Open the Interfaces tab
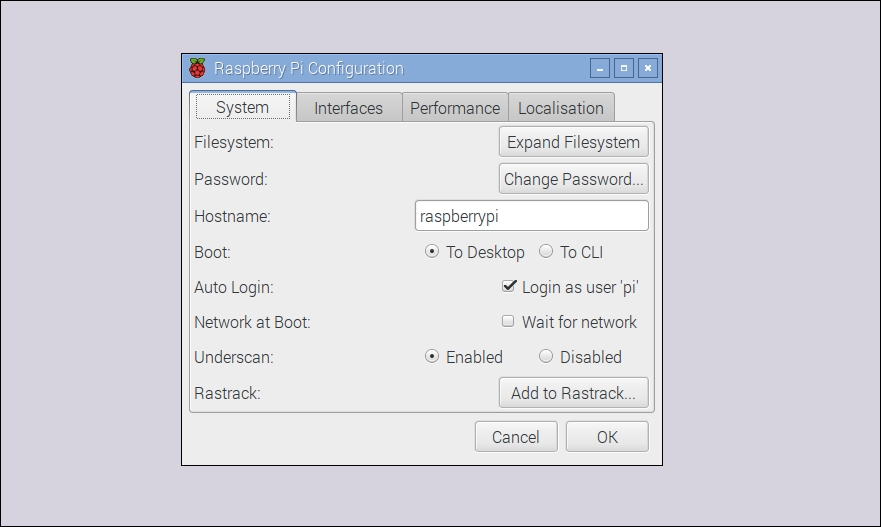Image resolution: width=881 pixels, height=527 pixels. pos(348,108)
